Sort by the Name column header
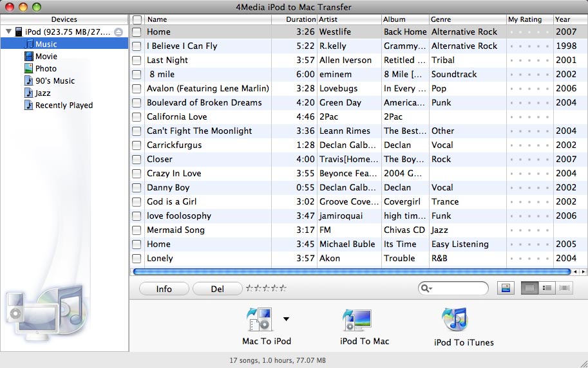Viewport: 588px width, 368px height. point(208,19)
